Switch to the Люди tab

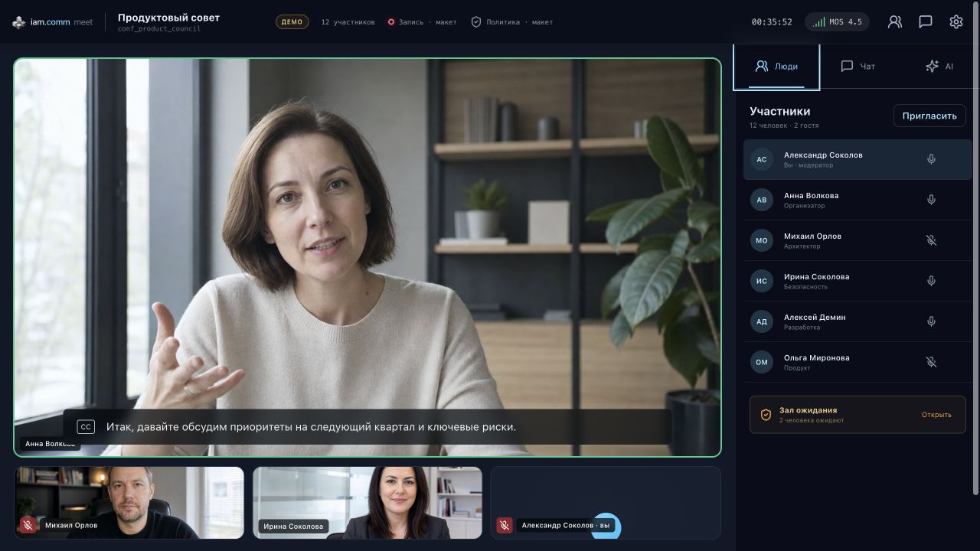[776, 67]
